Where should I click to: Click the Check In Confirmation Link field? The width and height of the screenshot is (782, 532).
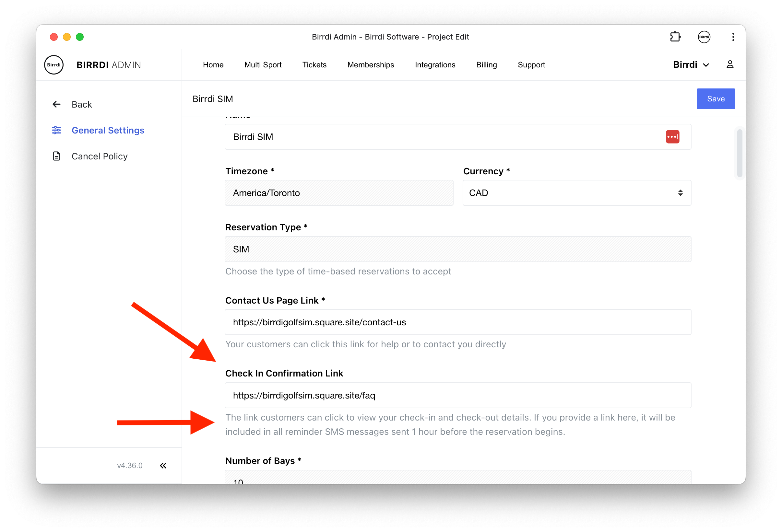click(x=457, y=395)
